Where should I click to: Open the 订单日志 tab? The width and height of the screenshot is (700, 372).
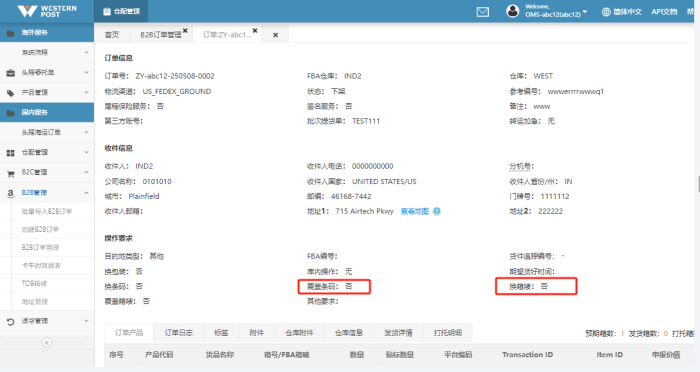tap(179, 333)
